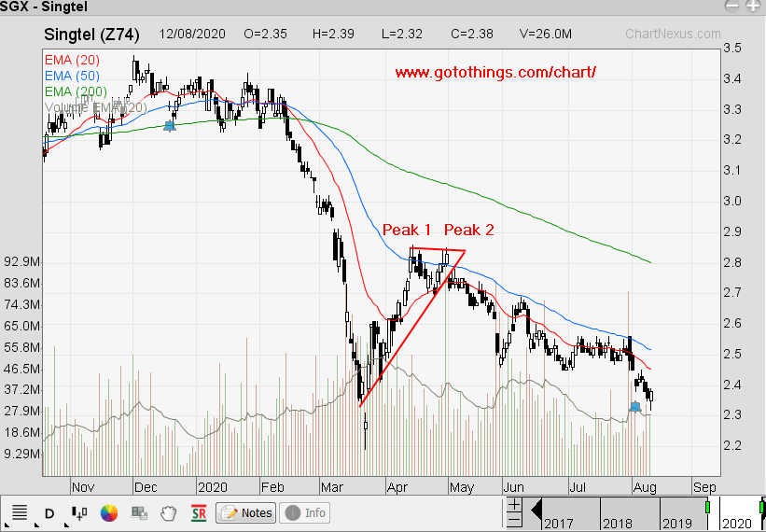Click the O=2.35 open value
Image resolution: width=766 pixels, height=532 pixels.
tap(265, 35)
